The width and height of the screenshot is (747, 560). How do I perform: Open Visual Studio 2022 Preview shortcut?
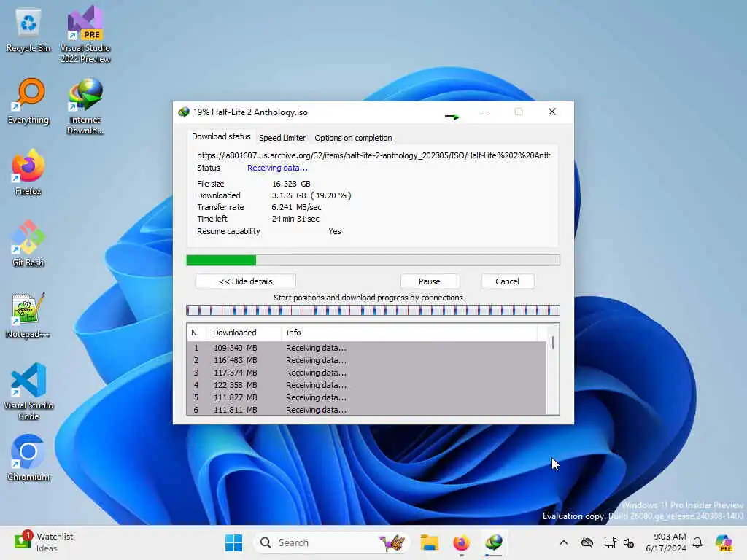point(85,34)
